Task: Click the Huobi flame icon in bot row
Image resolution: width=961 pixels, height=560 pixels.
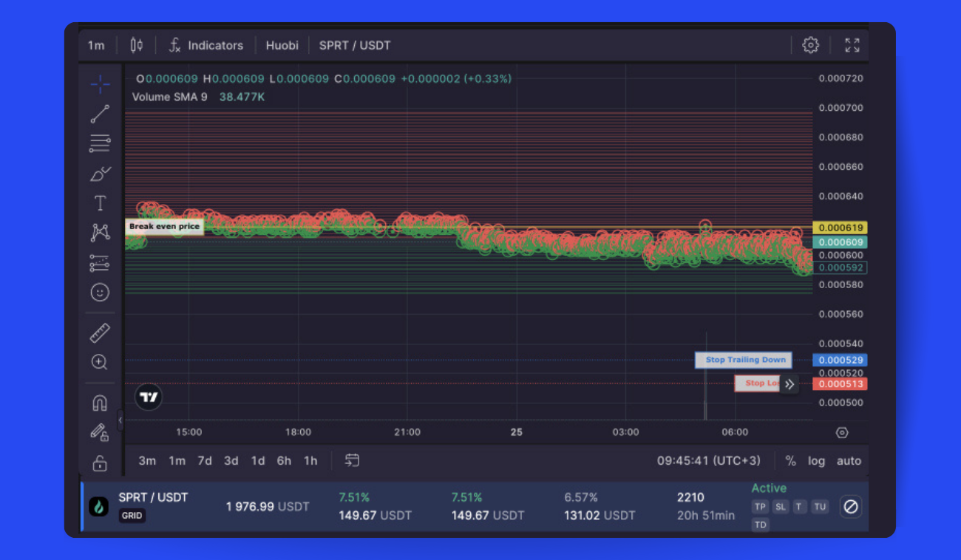Action: click(x=99, y=506)
